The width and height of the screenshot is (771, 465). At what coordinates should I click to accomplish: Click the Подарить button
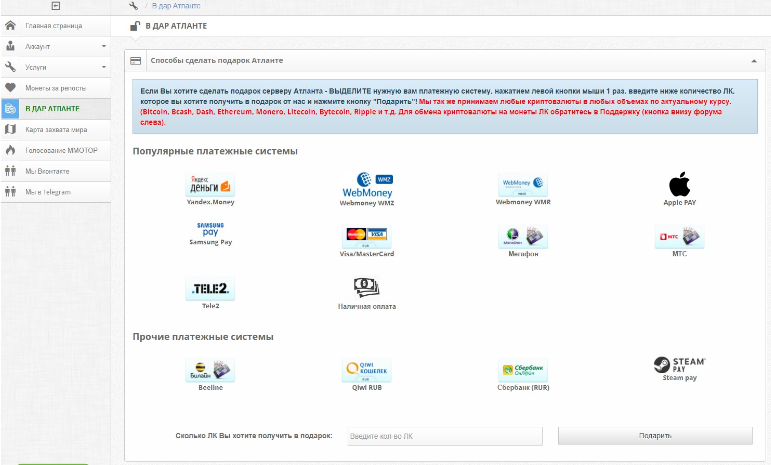pos(655,436)
